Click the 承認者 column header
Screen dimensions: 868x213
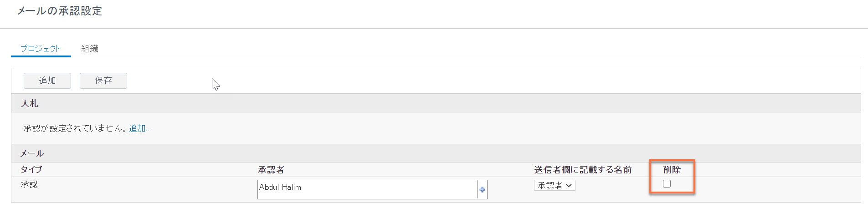271,170
